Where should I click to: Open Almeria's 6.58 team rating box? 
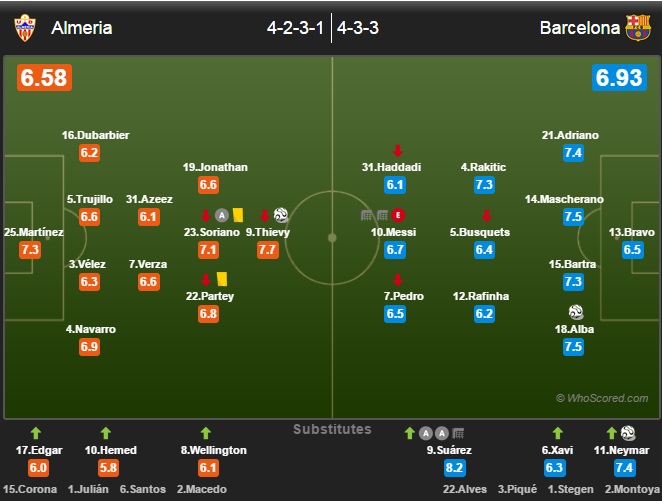[44, 78]
